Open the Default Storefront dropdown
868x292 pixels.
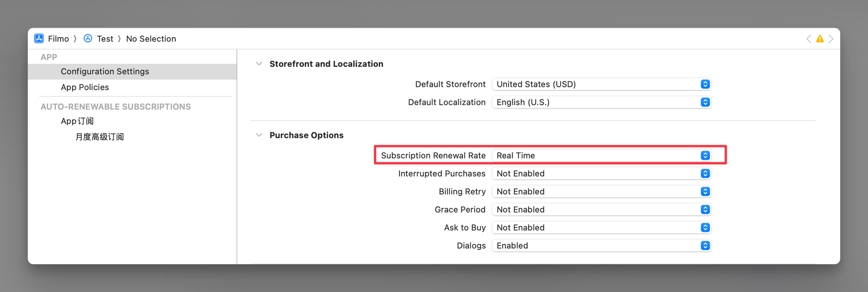601,84
